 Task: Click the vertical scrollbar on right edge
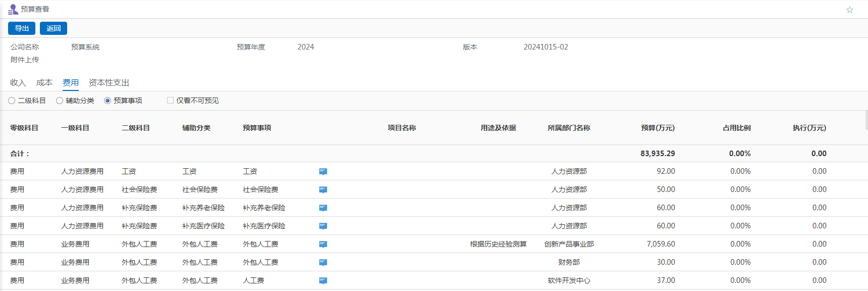click(x=866, y=120)
